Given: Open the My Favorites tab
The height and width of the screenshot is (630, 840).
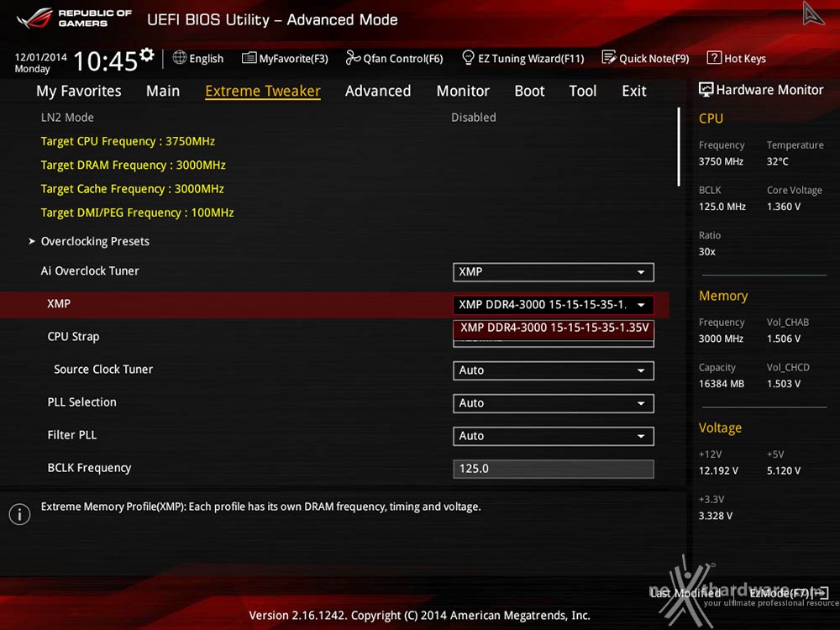Looking at the screenshot, I should point(79,91).
